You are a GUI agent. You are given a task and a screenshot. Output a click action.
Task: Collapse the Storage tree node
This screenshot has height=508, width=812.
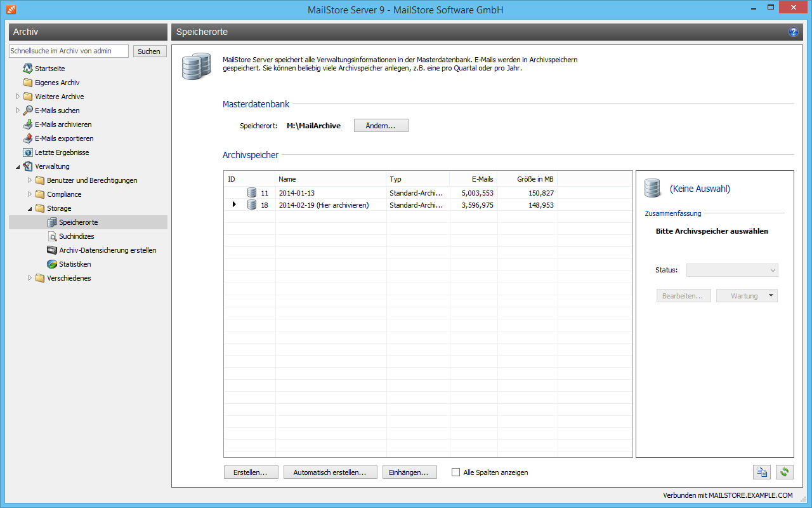click(x=30, y=208)
